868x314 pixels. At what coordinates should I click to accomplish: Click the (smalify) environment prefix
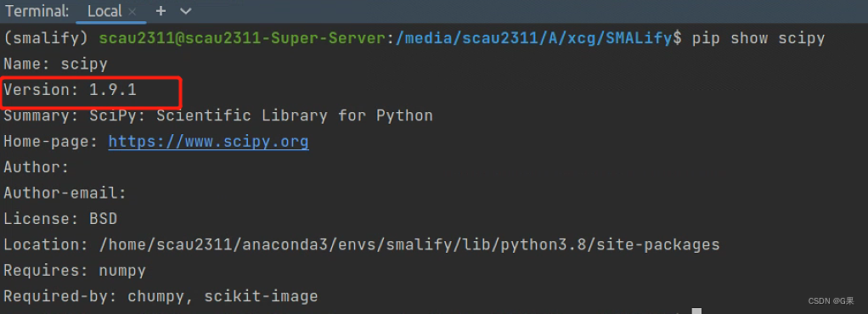point(46,39)
